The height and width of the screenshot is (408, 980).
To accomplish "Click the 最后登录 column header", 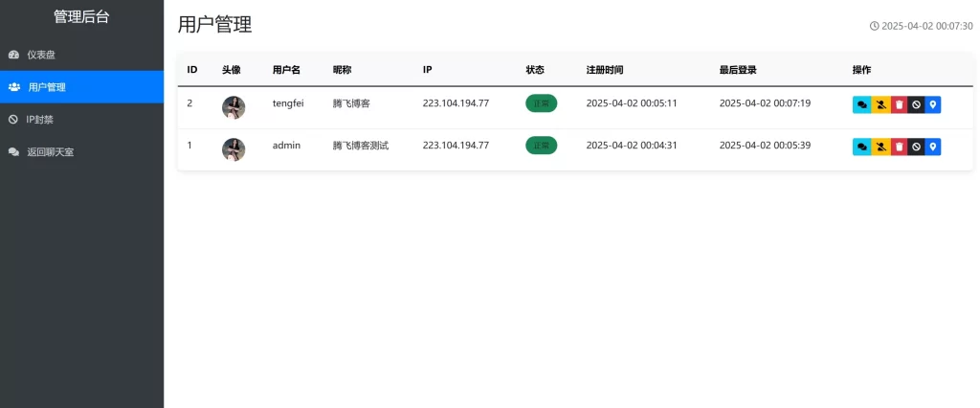I will 738,70.
